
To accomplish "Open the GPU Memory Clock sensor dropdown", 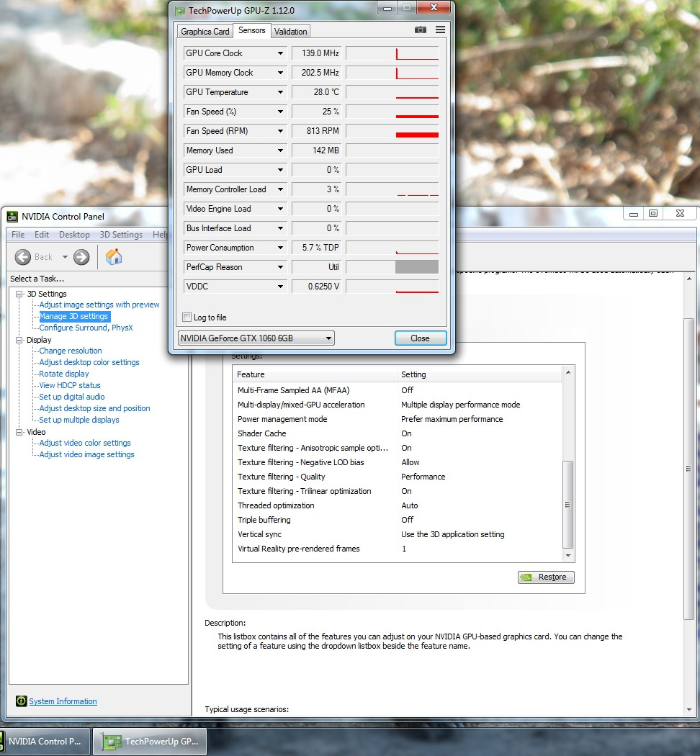I will click(280, 72).
